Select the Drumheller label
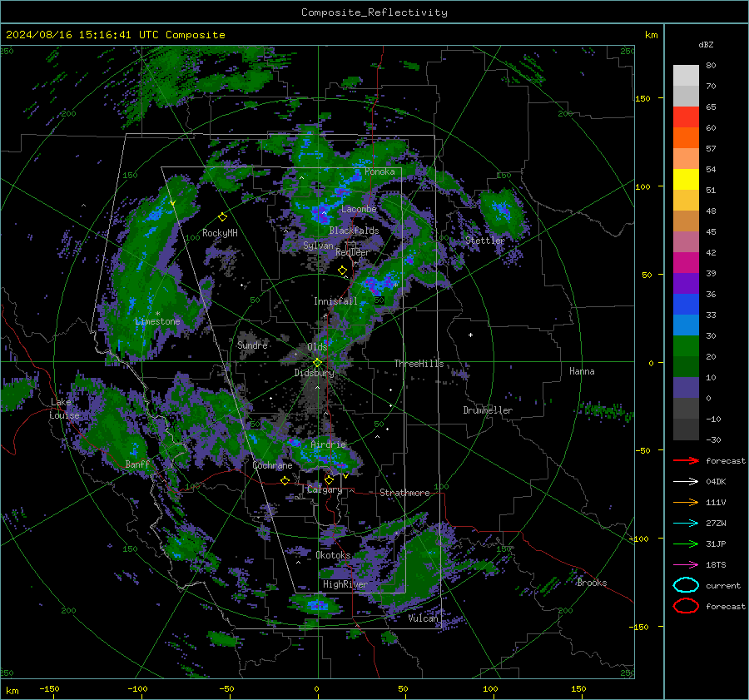Image resolution: width=749 pixels, height=700 pixels. click(488, 410)
